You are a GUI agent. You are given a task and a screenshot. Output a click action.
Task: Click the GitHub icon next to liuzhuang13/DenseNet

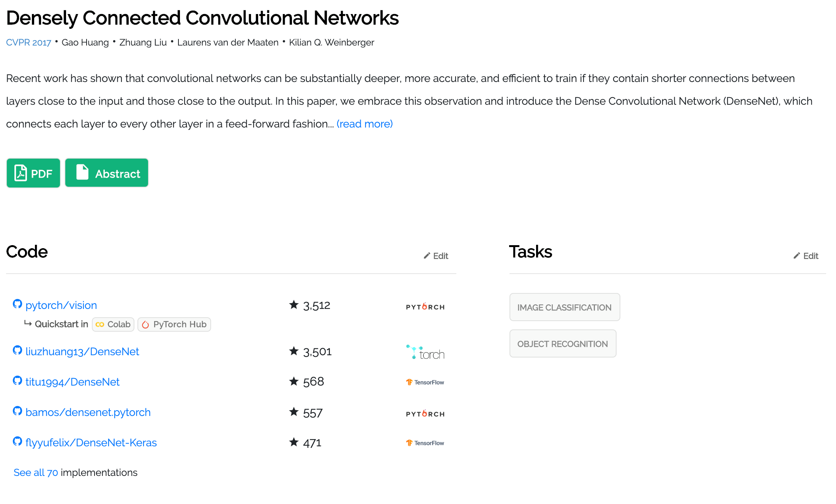[x=17, y=350]
